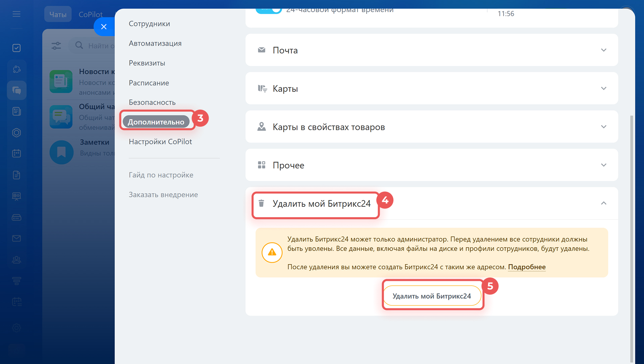Click the settings panel vertical scrollbar
644x364 pixels.
pos(632,239)
